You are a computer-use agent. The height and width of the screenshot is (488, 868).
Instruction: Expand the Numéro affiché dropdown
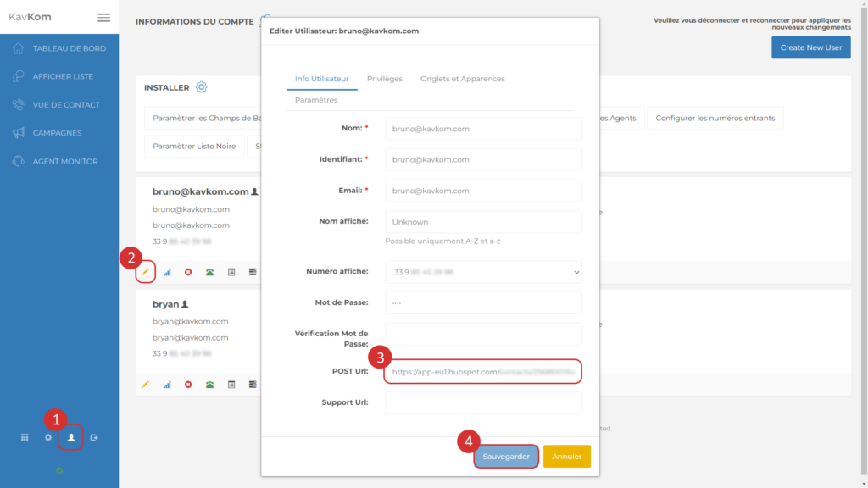tap(483, 272)
